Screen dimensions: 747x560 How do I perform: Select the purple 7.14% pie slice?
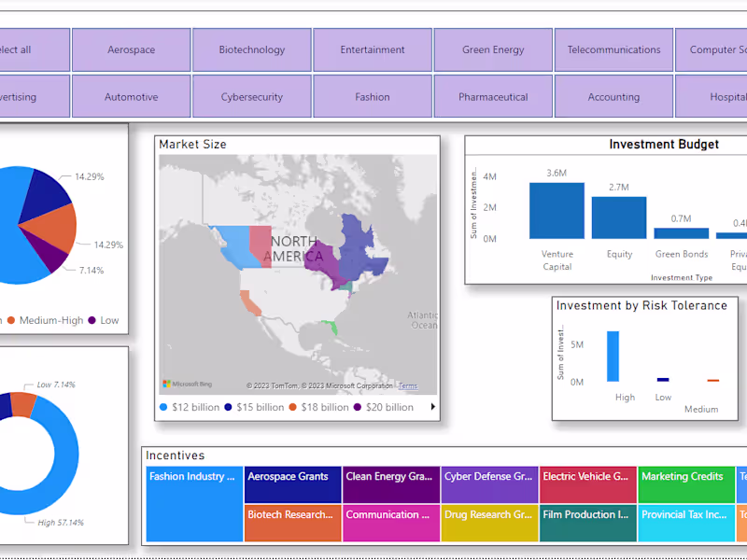click(50, 252)
